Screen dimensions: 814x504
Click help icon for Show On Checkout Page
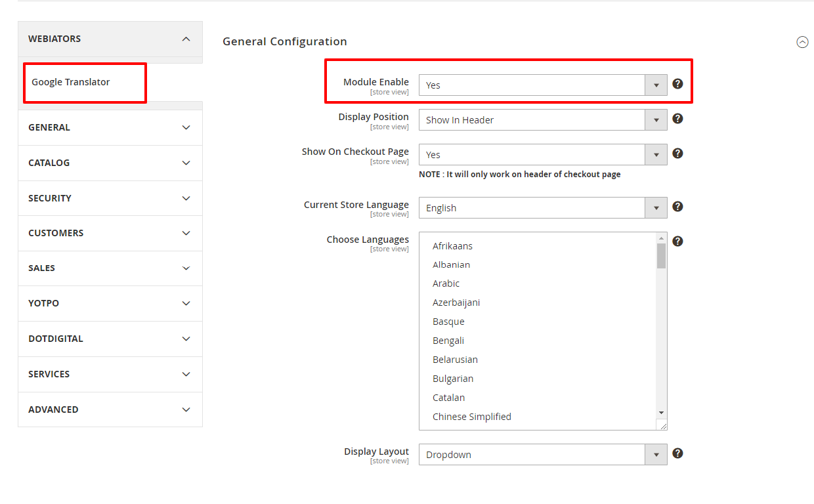(x=678, y=154)
